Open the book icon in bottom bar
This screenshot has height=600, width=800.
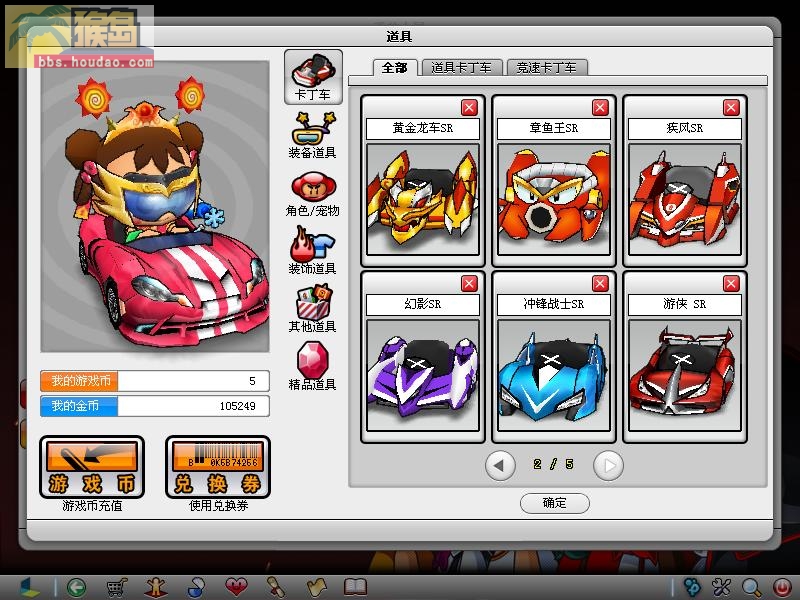coord(356,587)
